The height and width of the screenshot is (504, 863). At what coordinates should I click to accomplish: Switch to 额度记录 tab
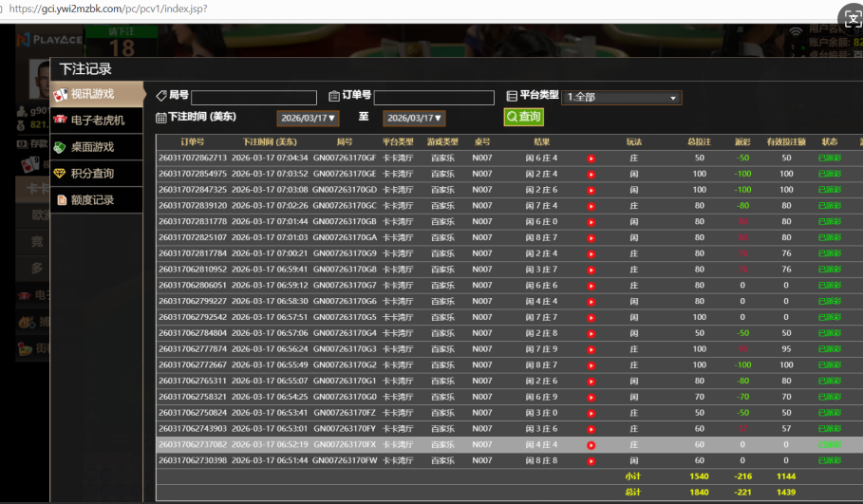pyautogui.click(x=92, y=200)
